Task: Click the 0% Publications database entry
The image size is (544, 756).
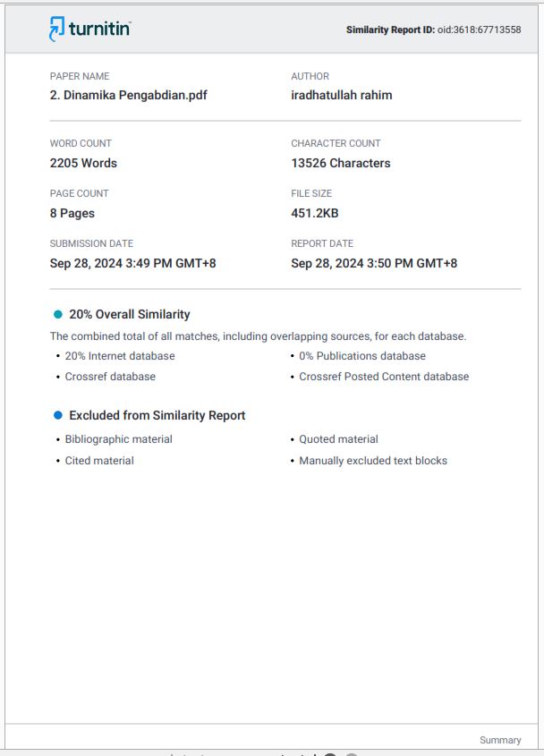Action: click(x=362, y=356)
